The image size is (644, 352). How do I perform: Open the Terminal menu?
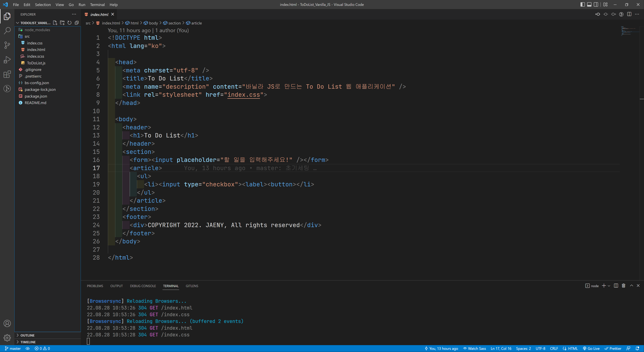[97, 5]
